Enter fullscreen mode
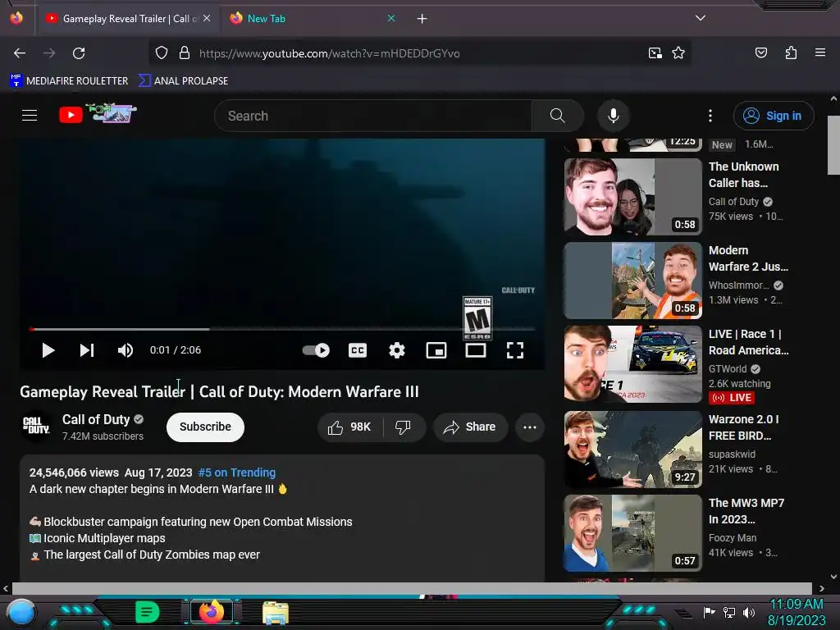Viewport: 840px width, 630px height. [515, 350]
